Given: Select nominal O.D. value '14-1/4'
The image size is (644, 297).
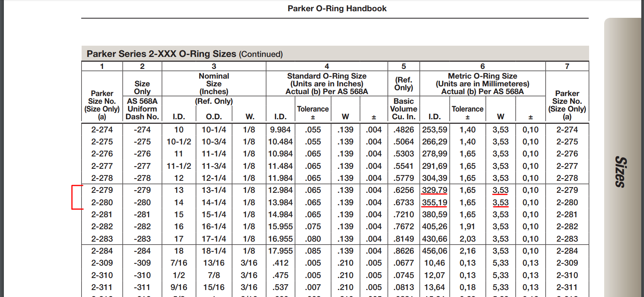Looking at the screenshot, I should tap(214, 203).
